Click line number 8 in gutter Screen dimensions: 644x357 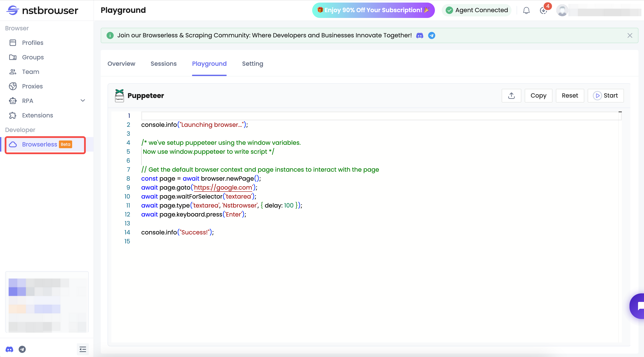point(128,179)
